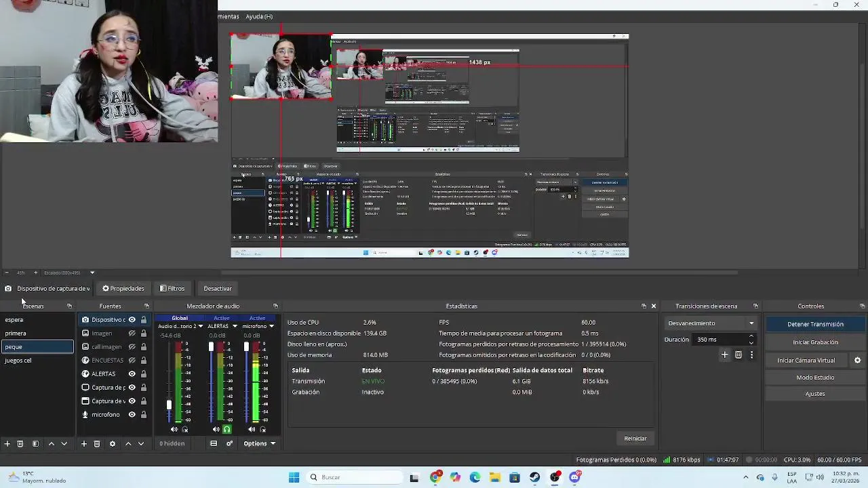Screen dimensions: 868x488
Task: Toggle lock on the microfono source
Action: [143, 414]
